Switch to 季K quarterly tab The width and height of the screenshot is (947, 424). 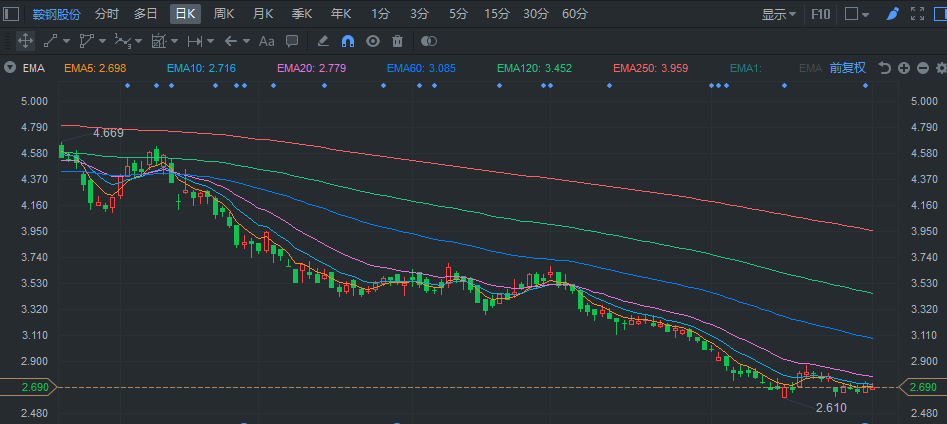(x=301, y=13)
